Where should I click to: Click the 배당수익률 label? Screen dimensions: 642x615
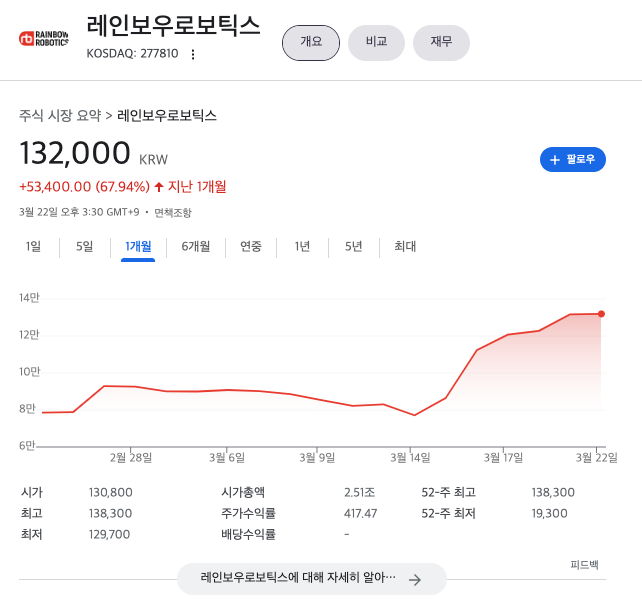(x=249, y=534)
